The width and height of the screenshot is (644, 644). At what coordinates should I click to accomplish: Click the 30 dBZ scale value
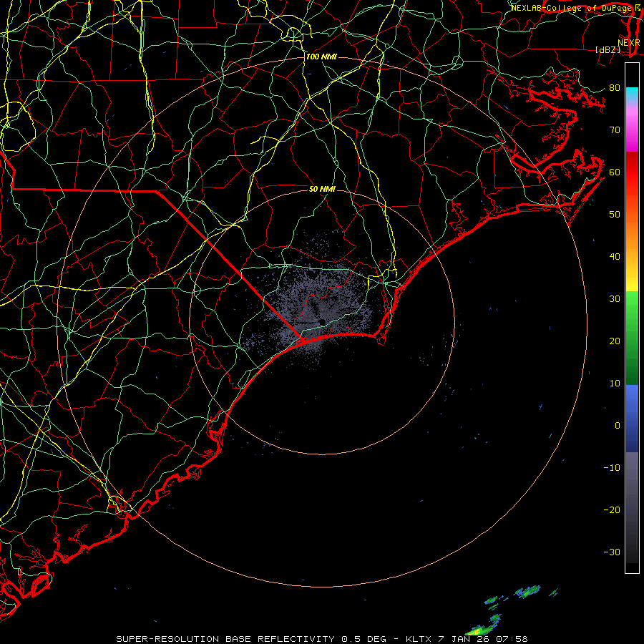tap(615, 298)
